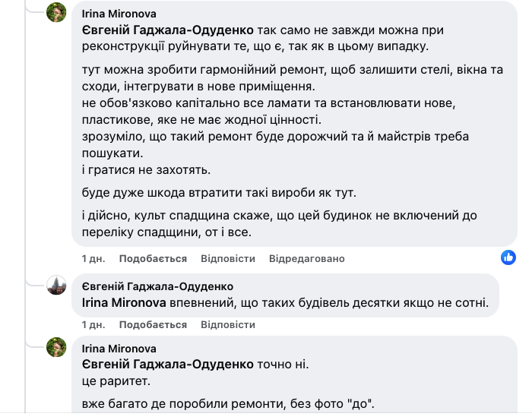This screenshot has height=420, width=532.
Task: Click "Відповісти" under the long top comment
Action: [228, 259]
